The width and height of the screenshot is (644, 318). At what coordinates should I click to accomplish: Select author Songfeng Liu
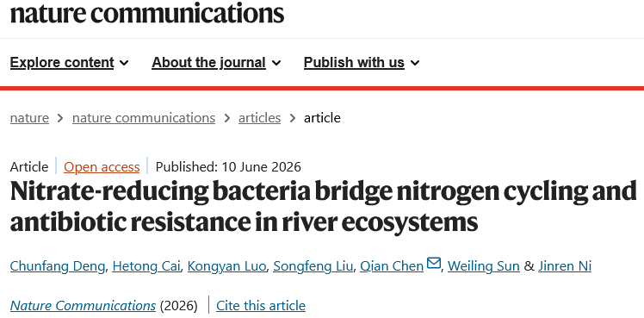coord(313,266)
